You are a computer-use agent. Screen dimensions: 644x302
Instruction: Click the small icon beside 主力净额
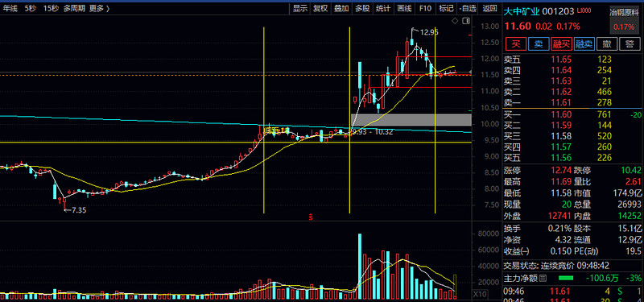coord(543,279)
